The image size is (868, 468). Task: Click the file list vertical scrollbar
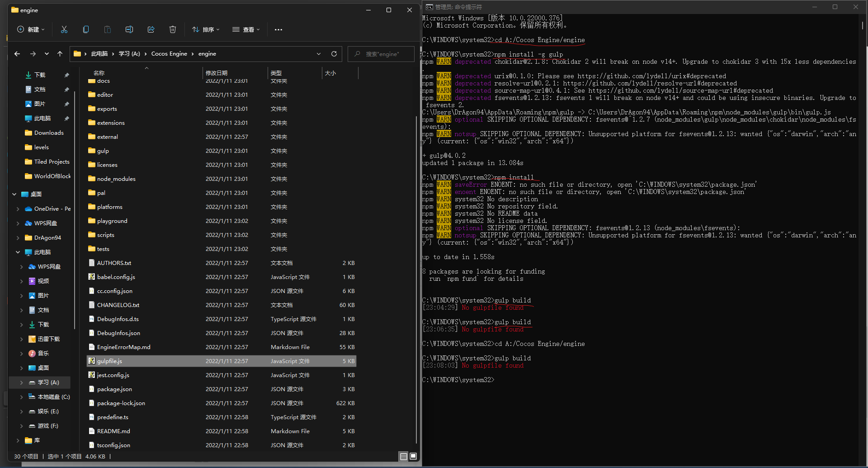(x=416, y=271)
